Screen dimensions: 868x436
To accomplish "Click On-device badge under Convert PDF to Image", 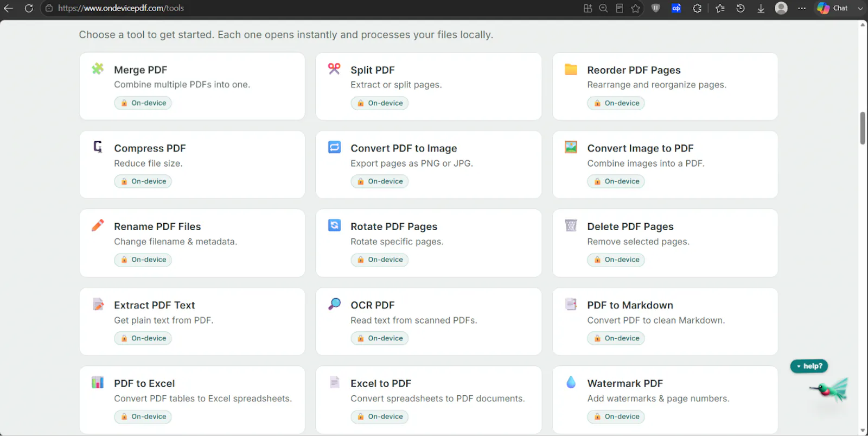I will coord(379,181).
